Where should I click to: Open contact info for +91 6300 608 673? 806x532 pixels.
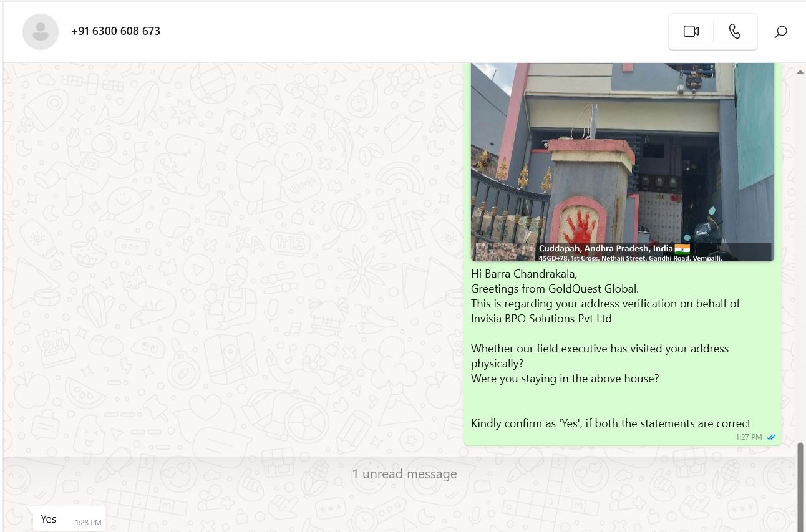[x=115, y=31]
